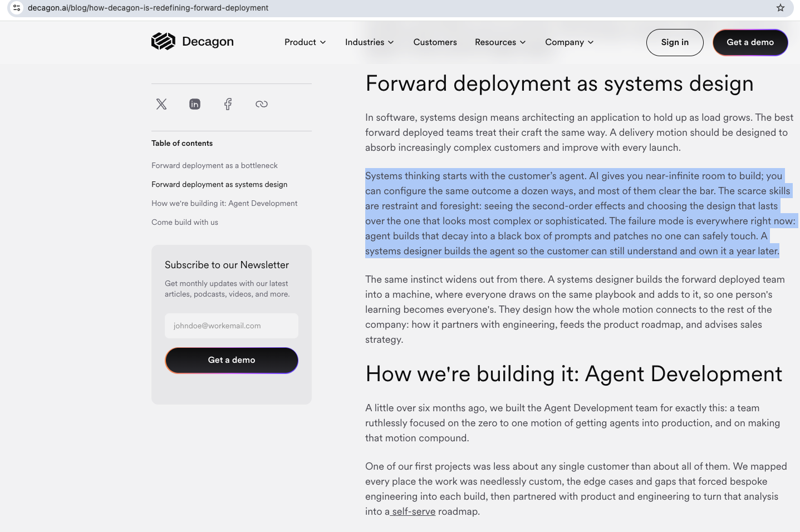Click the Decagon wordmark text

point(208,42)
